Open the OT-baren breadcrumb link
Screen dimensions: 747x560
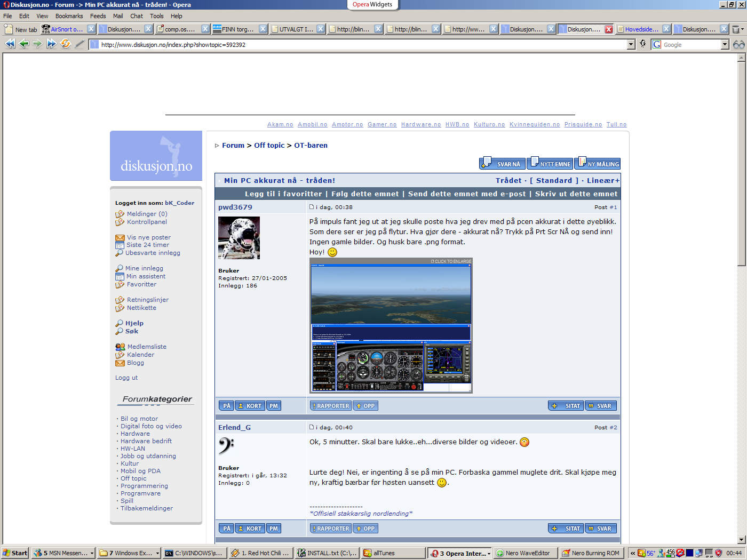pyautogui.click(x=311, y=145)
